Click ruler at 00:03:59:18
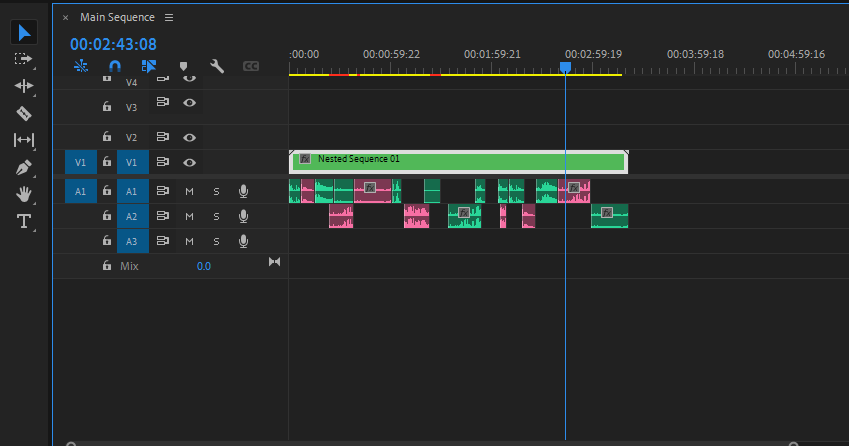 695,54
